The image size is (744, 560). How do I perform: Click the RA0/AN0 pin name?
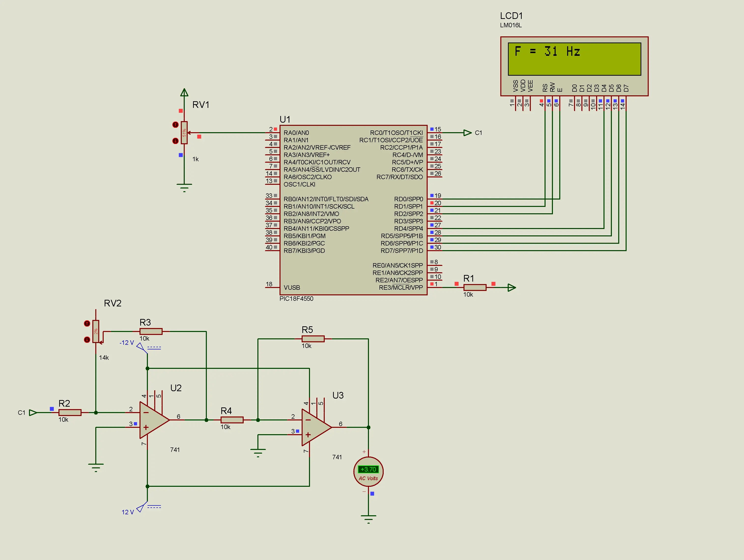(x=296, y=133)
